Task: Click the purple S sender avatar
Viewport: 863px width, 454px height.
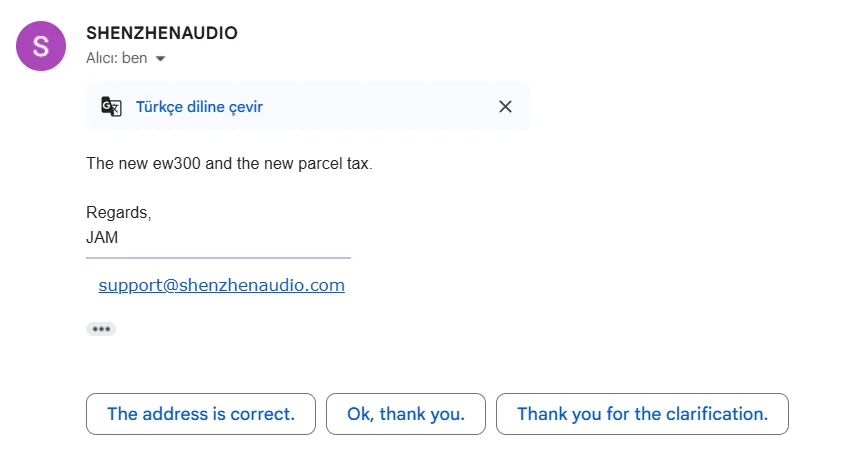Action: [41, 45]
